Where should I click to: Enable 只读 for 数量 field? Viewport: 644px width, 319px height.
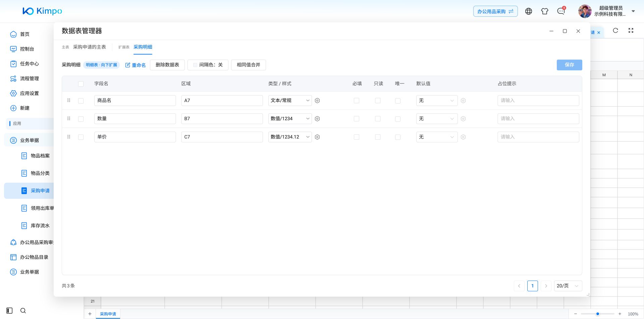[378, 119]
